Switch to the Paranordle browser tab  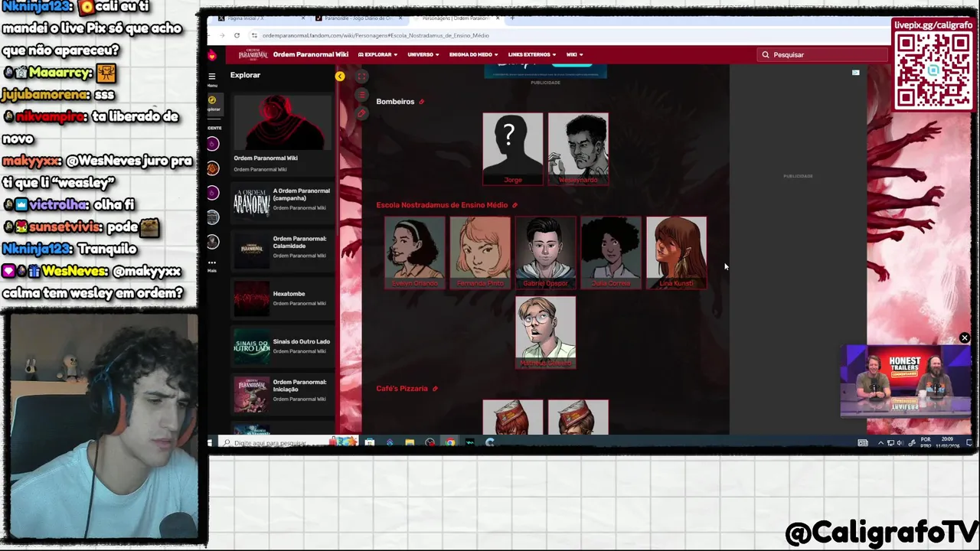358,18
